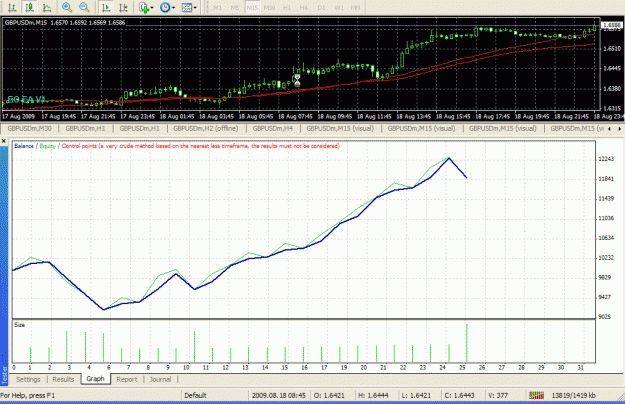Open the GBPUSDm,H2 (offline) chart tab
Screen dimensions: 625x404
pyautogui.click(x=206, y=128)
